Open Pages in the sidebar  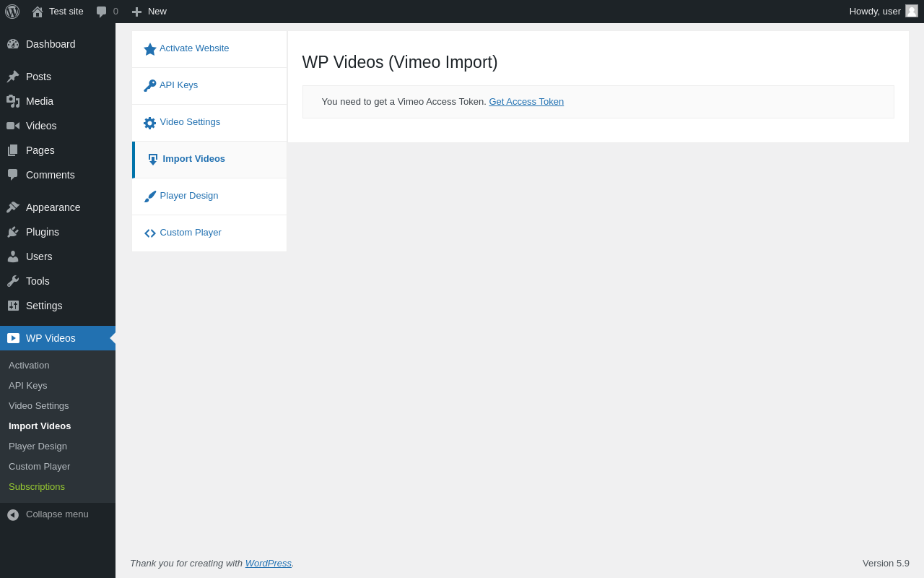tap(58, 150)
